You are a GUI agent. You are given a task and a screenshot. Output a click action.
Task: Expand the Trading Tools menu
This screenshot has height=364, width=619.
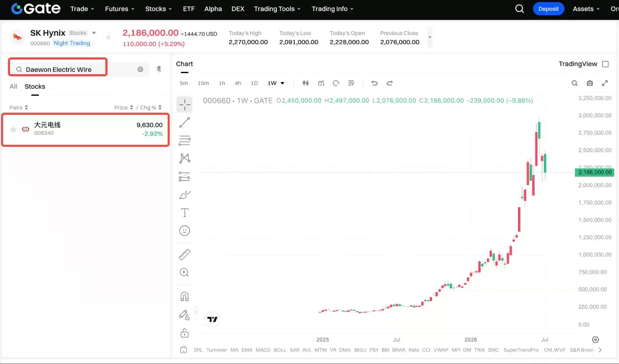click(277, 9)
